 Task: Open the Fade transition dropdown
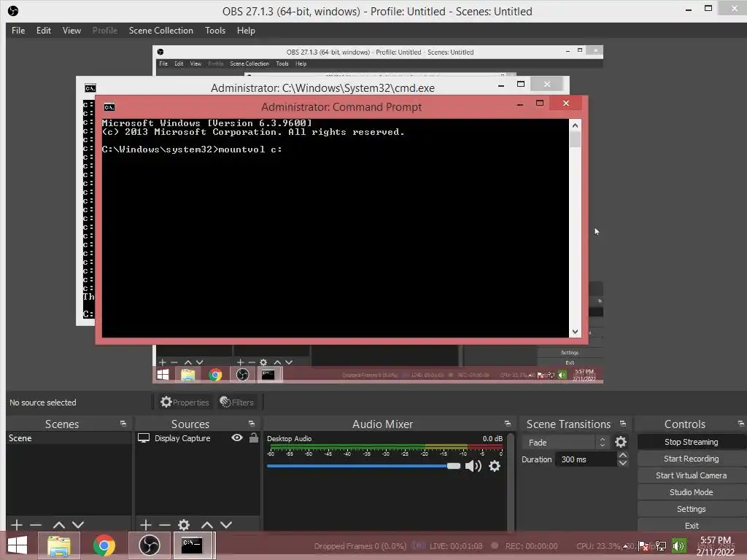(x=565, y=443)
